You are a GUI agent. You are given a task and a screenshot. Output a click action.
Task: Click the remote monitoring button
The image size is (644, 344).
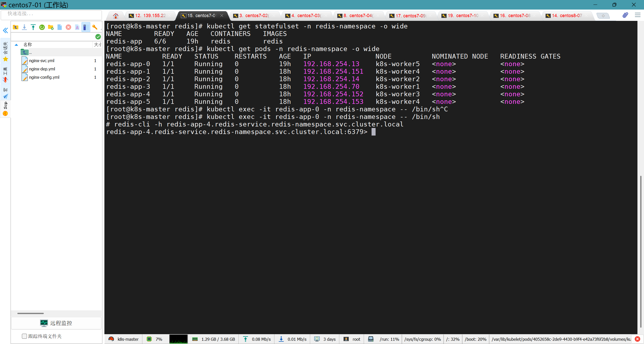tap(56, 323)
